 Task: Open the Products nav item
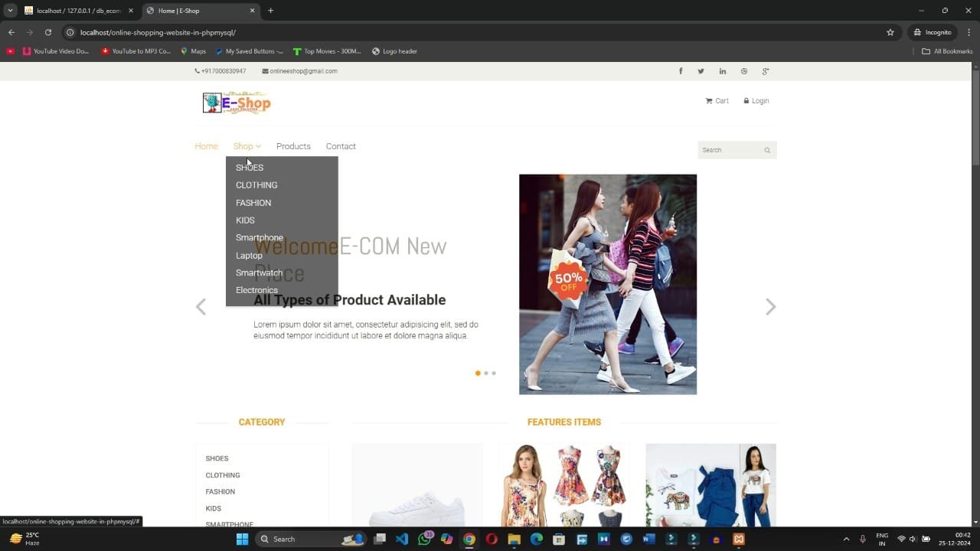pyautogui.click(x=293, y=146)
